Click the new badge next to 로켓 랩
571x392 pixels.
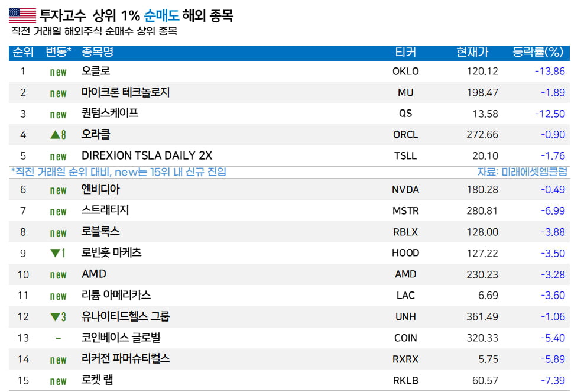coord(58,381)
